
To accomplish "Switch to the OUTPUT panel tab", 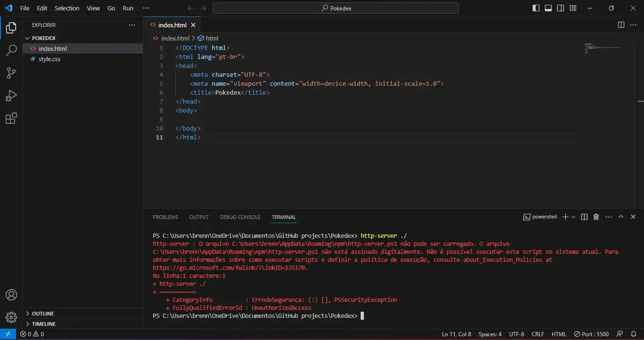I will point(199,217).
